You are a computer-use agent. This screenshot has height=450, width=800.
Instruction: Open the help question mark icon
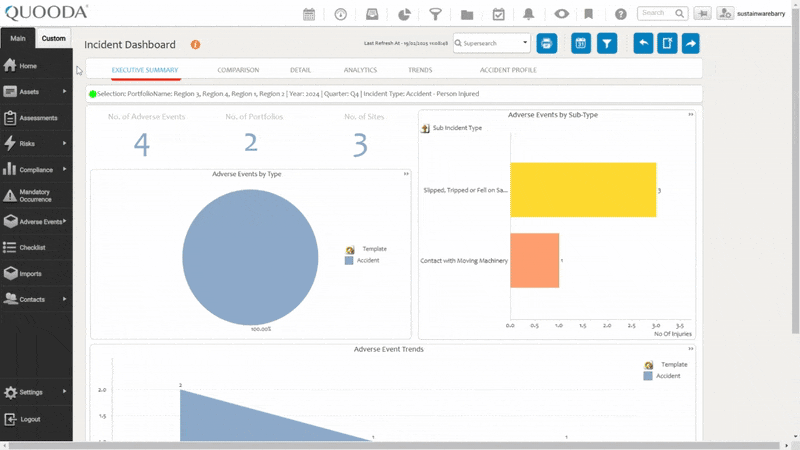[x=620, y=14]
